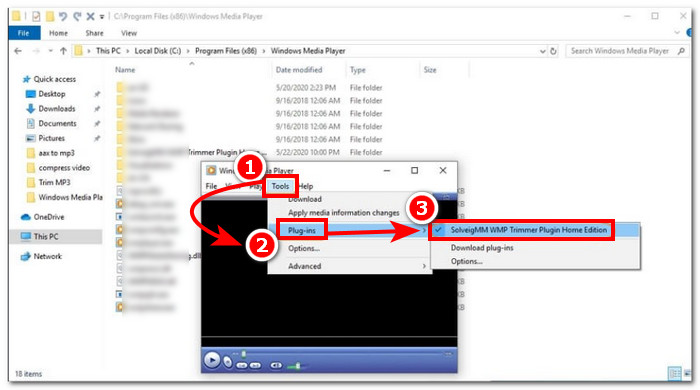The image size is (700, 390).
Task: Refresh the Explorer address bar
Action: tap(554, 51)
